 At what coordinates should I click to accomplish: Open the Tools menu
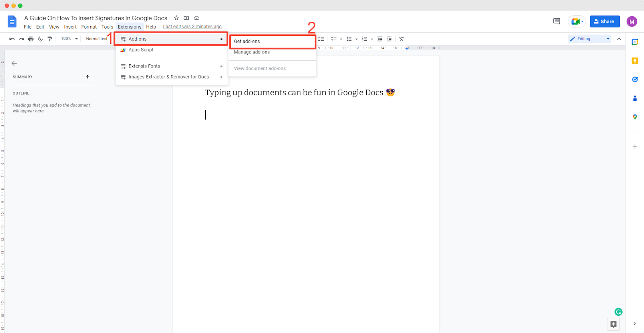pos(107,27)
